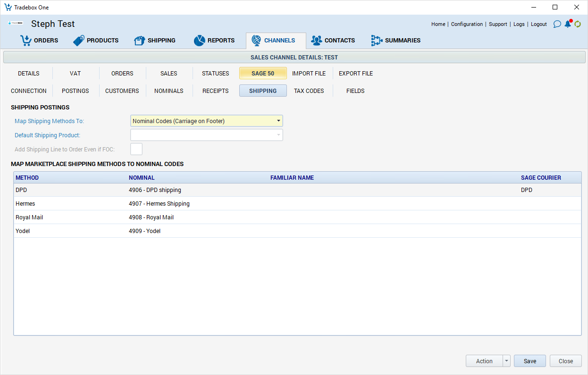Click the Summaries diagram icon

(x=376, y=41)
